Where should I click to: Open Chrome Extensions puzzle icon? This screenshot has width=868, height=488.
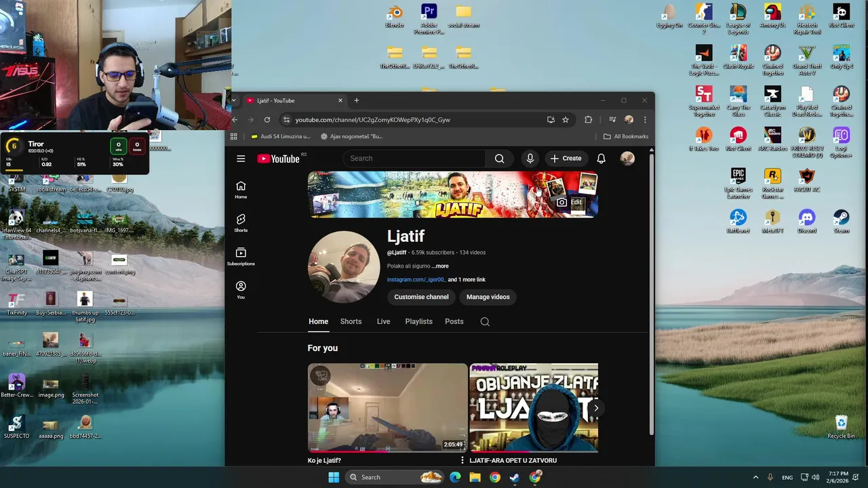coord(588,120)
